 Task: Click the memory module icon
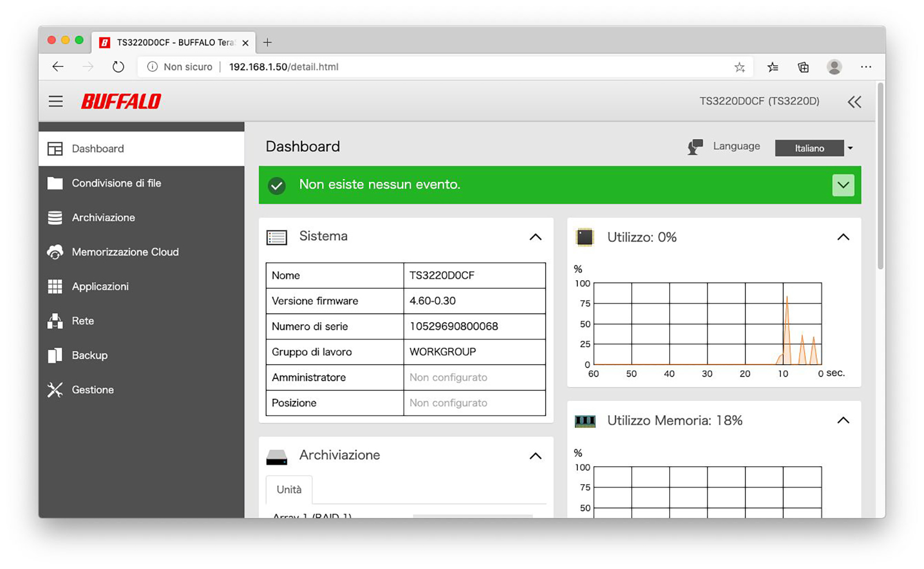[x=585, y=421]
